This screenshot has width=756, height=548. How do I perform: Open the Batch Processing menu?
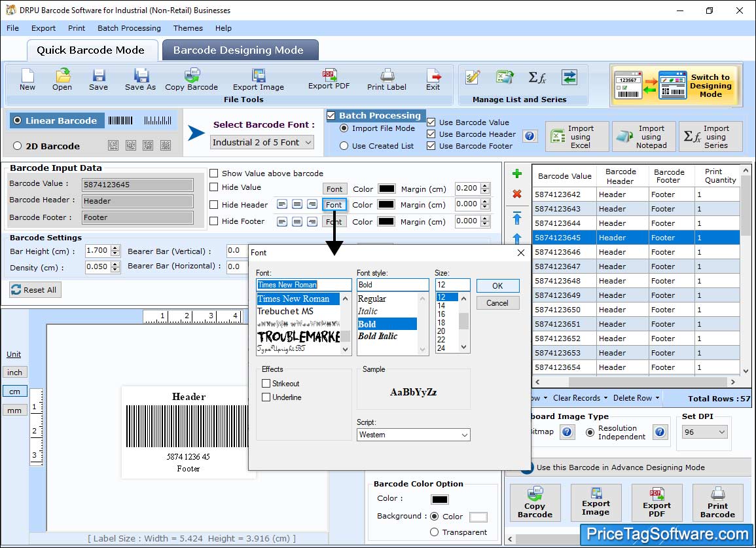(x=129, y=28)
